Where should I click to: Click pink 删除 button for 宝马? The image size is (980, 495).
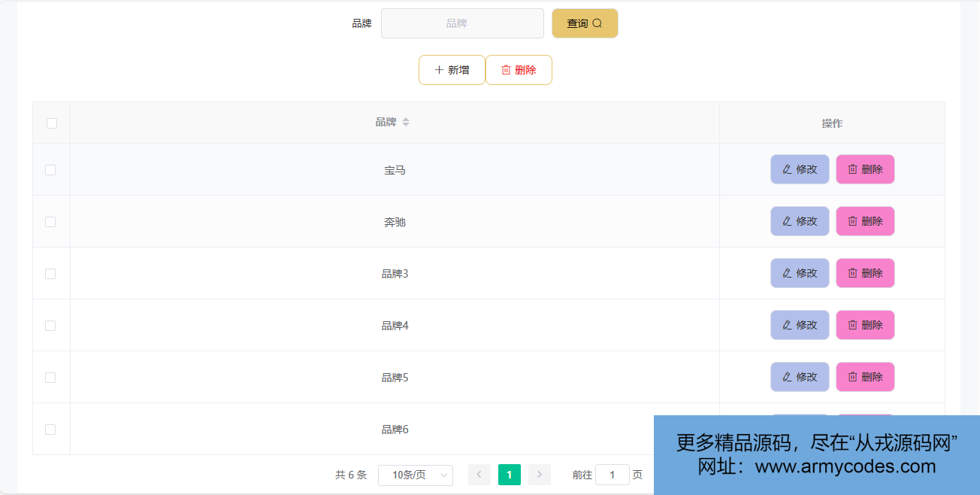pos(865,169)
